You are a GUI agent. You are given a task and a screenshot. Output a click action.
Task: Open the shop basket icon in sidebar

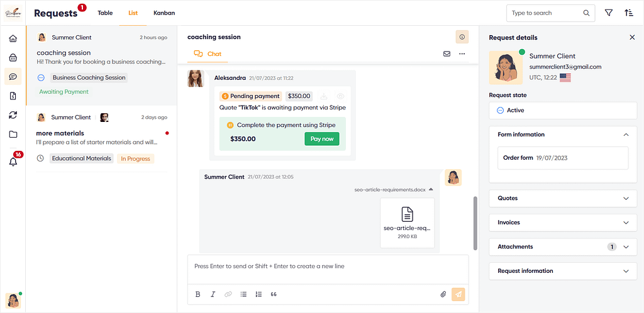tap(13, 58)
